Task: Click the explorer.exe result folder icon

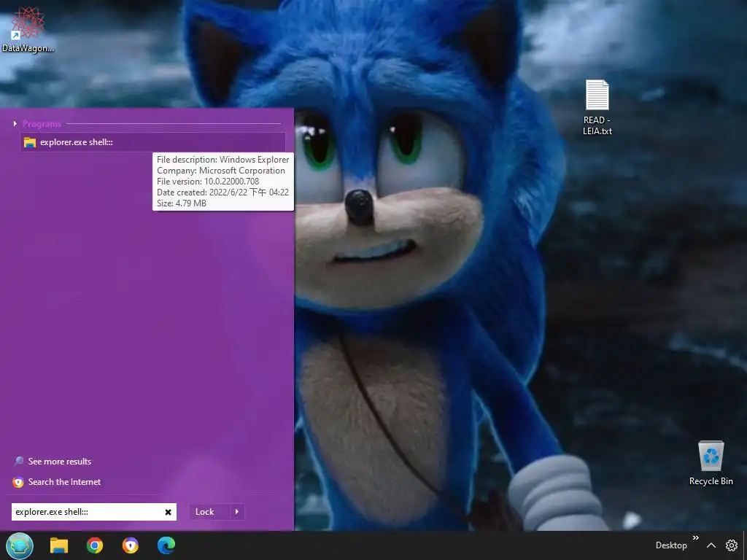Action: click(29, 142)
